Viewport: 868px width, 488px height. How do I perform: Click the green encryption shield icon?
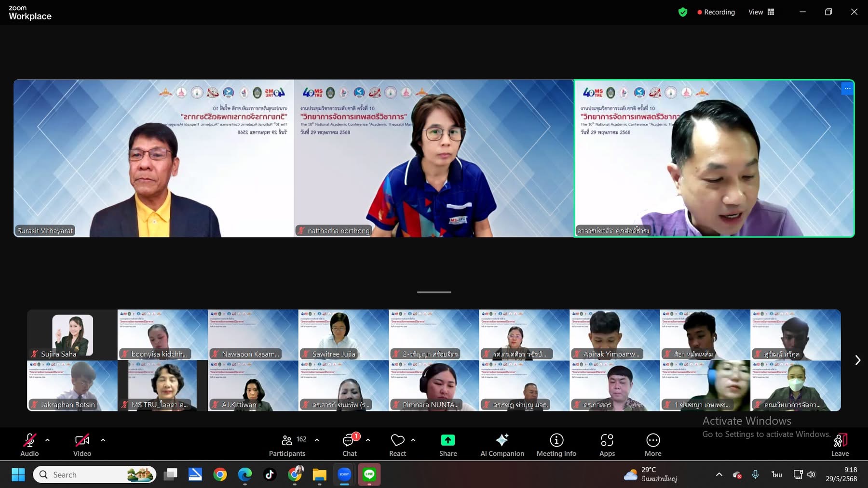pos(682,12)
